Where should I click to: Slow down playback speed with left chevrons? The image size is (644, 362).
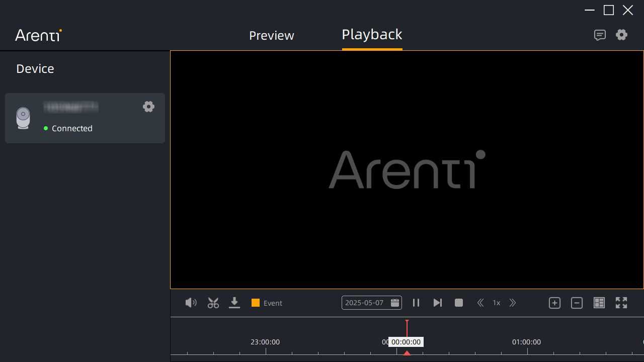pyautogui.click(x=480, y=303)
